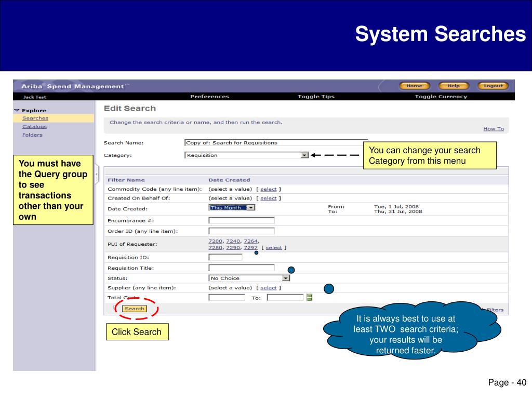Click the green calculator icon beside Total Cost

click(x=309, y=297)
